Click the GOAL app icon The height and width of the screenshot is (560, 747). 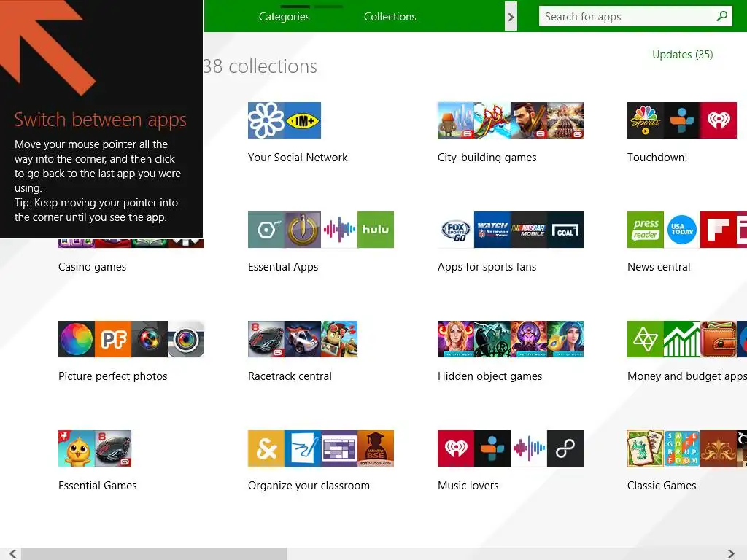coord(565,230)
